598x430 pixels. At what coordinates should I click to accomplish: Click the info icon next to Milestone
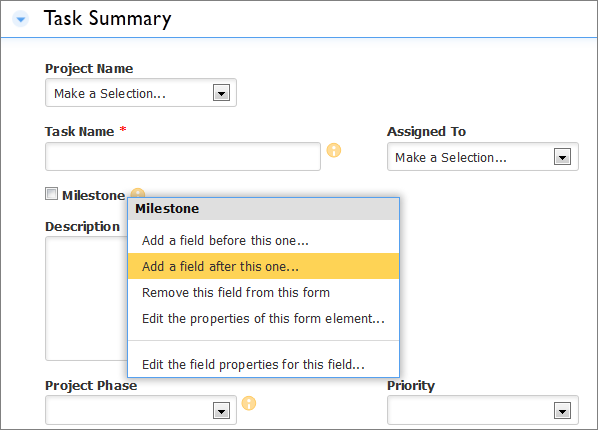tap(138, 193)
